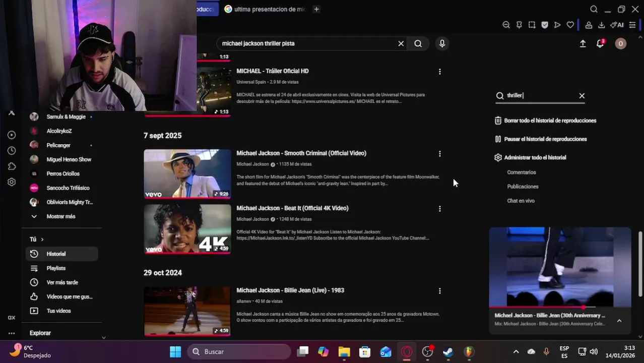Open Administrar todo el historial
Screen dimensions: 644x363
(x=530, y=158)
